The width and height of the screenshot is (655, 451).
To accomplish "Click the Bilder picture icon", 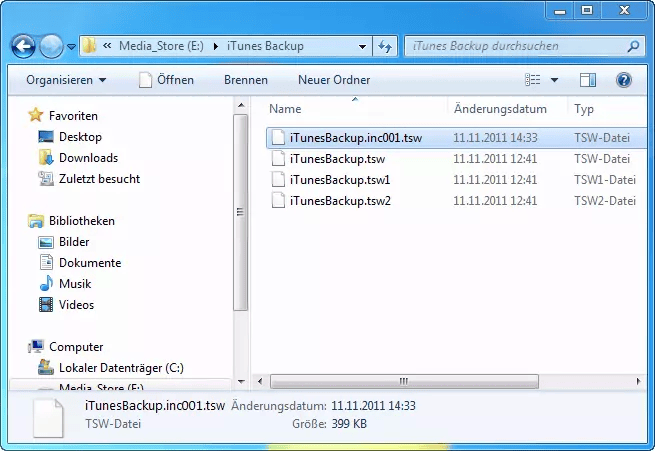I will pyautogui.click(x=46, y=242).
